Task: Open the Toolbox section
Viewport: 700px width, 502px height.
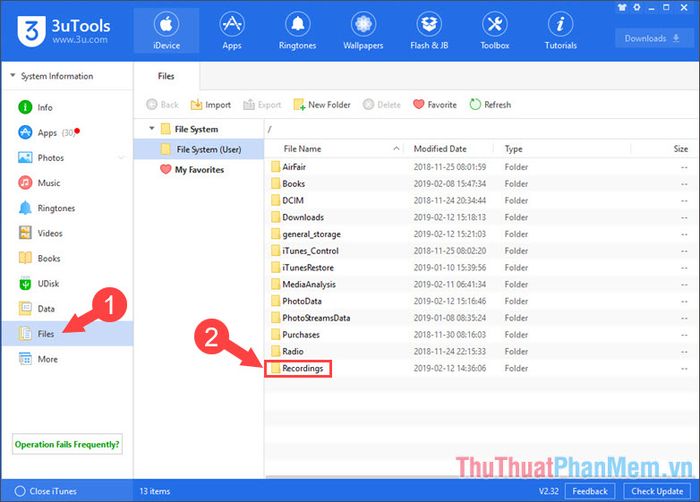Action: pos(495,31)
